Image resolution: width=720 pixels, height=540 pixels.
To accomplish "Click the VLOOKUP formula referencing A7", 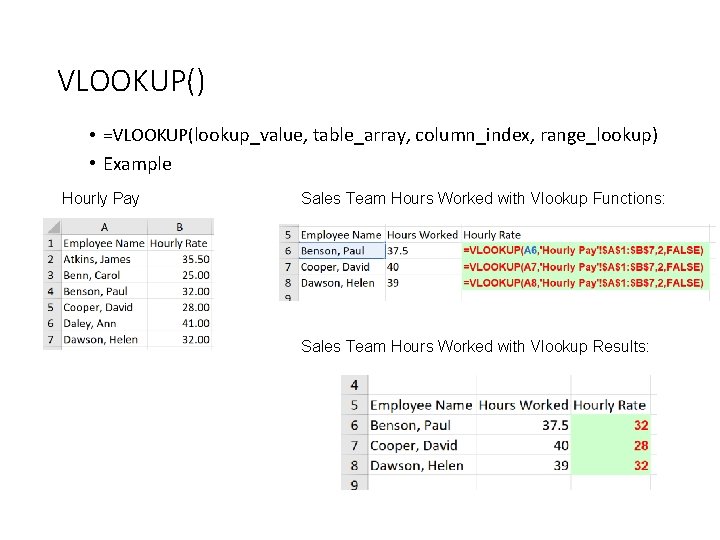I will pos(583,267).
